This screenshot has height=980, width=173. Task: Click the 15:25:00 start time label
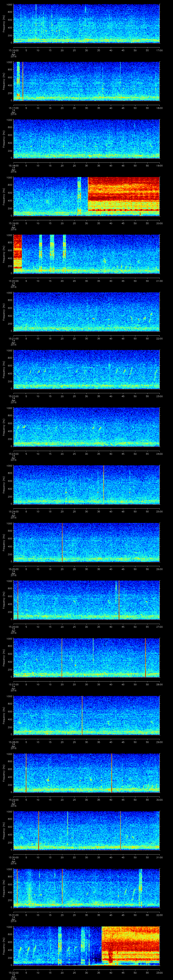[x=13, y=569]
